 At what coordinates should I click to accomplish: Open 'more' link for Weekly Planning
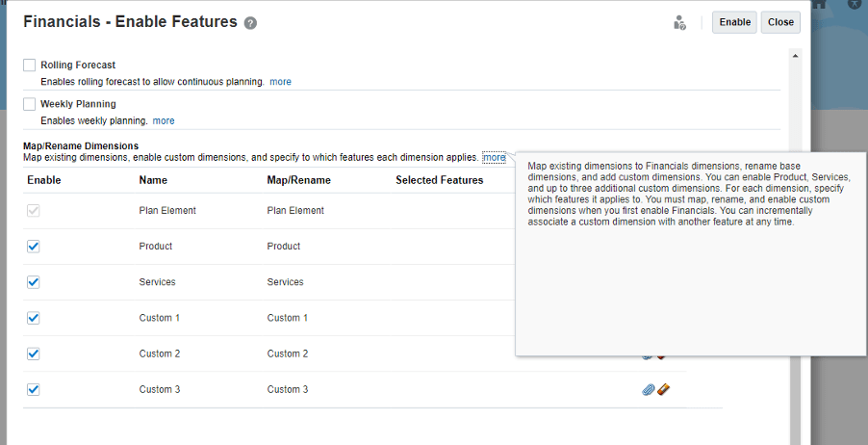(164, 120)
